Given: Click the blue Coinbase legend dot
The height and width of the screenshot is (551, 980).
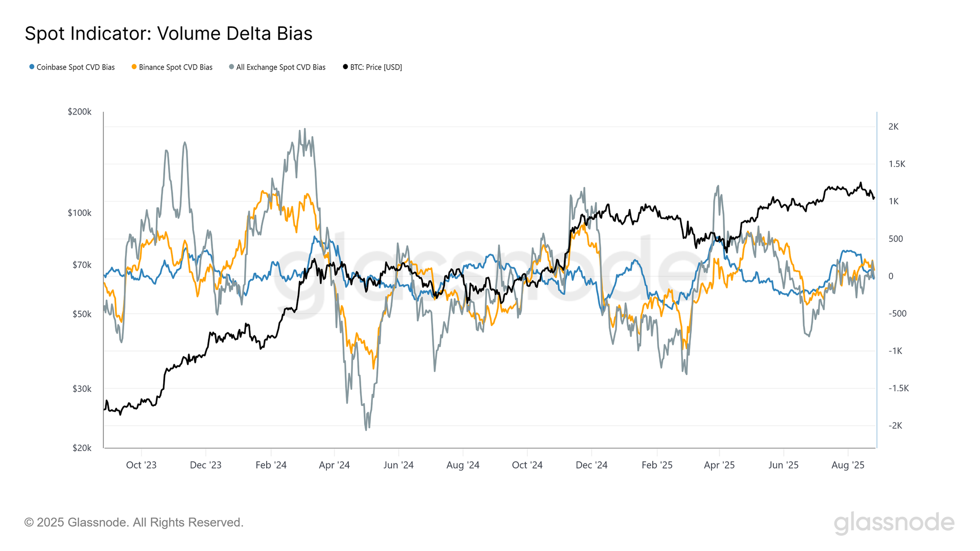Looking at the screenshot, I should coord(32,67).
